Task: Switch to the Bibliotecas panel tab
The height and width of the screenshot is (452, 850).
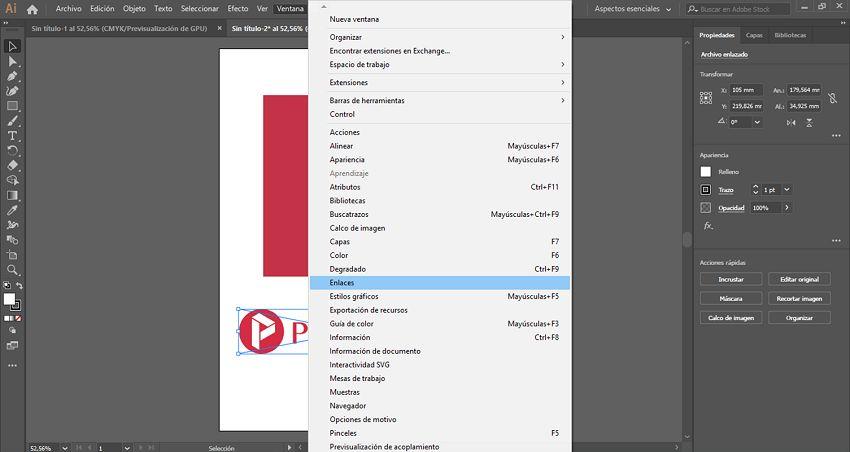Action: [x=790, y=35]
